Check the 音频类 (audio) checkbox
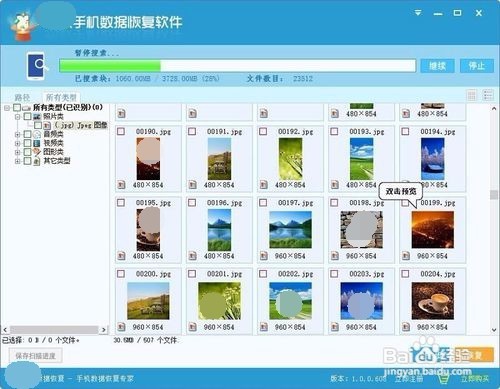 pos(28,134)
